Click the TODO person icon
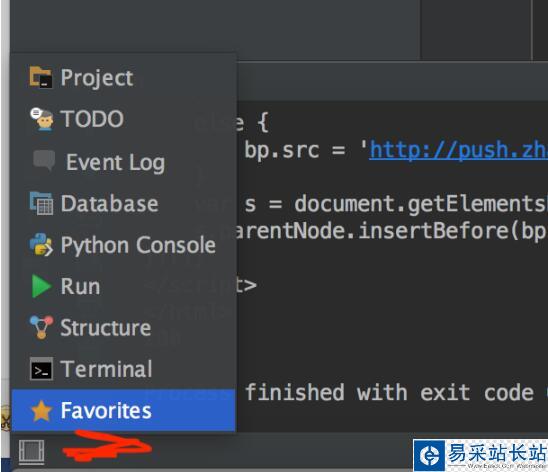548x472 pixels. click(x=42, y=119)
